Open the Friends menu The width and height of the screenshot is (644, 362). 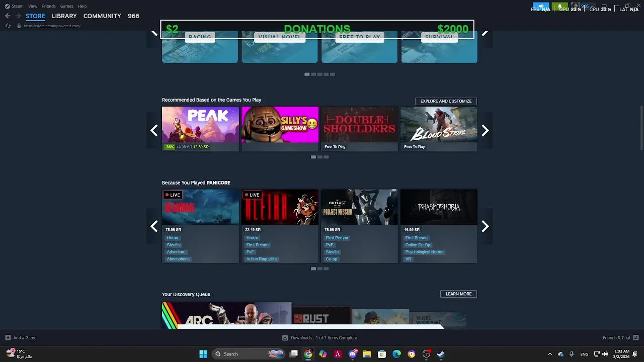pyautogui.click(x=49, y=6)
